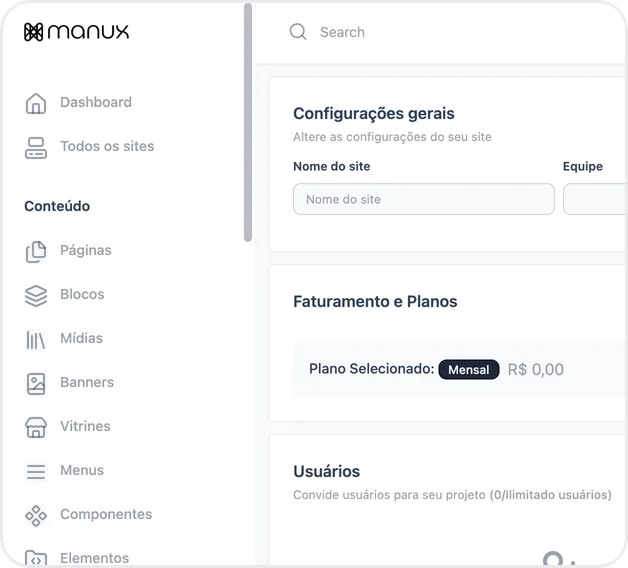Click the Páginas documents icon
Viewport: 628px width, 568px height.
point(36,251)
